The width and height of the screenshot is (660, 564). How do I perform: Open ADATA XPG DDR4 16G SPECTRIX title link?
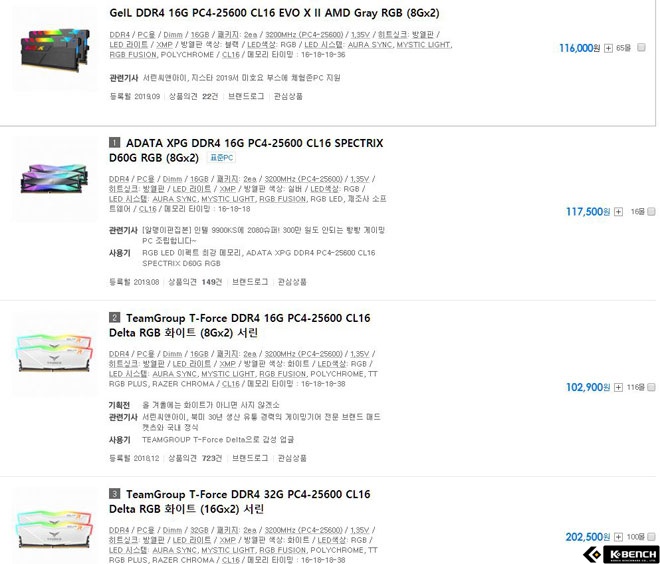(x=246, y=150)
